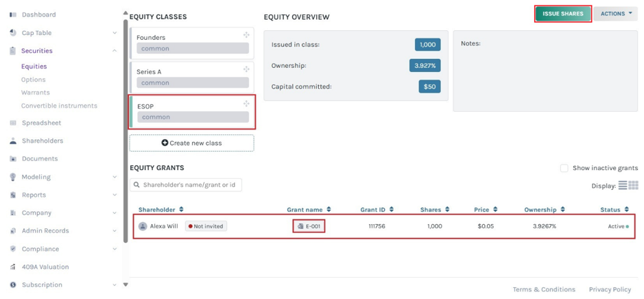Open the Actions dropdown
Image resolution: width=644 pixels, height=299 pixels.
click(x=616, y=14)
